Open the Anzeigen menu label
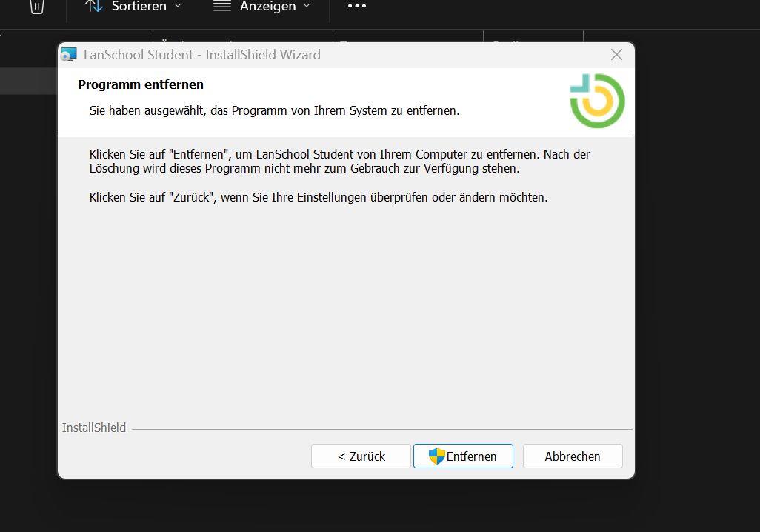This screenshot has width=760, height=532. [x=267, y=7]
